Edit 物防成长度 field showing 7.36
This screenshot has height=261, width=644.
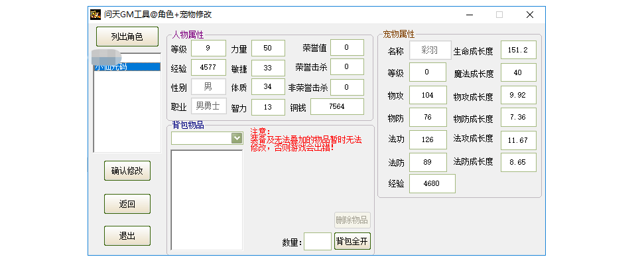click(x=519, y=117)
